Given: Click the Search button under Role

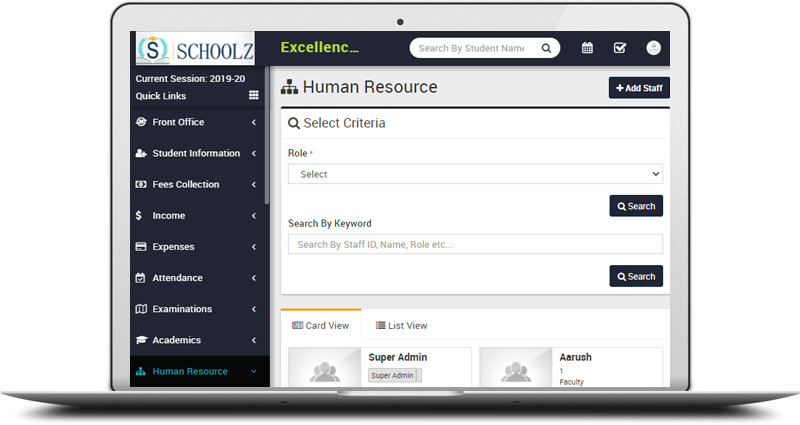Looking at the screenshot, I should click(x=636, y=206).
